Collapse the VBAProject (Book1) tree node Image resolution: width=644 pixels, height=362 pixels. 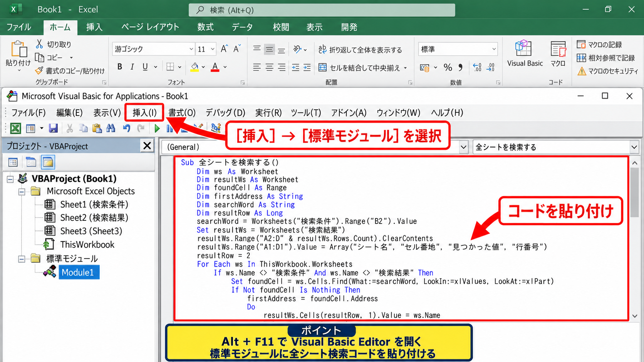tap(10, 179)
